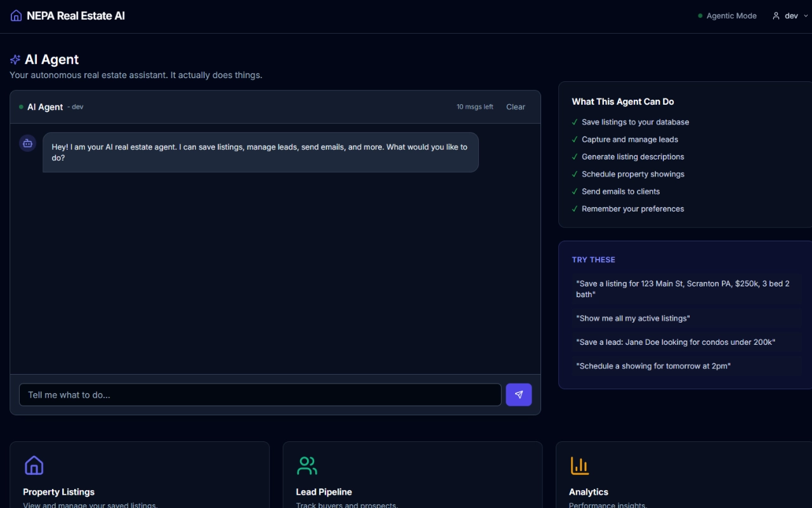Pick the "Schedule a showing for tomorrow" prompt
The image size is (812, 508).
point(653,366)
